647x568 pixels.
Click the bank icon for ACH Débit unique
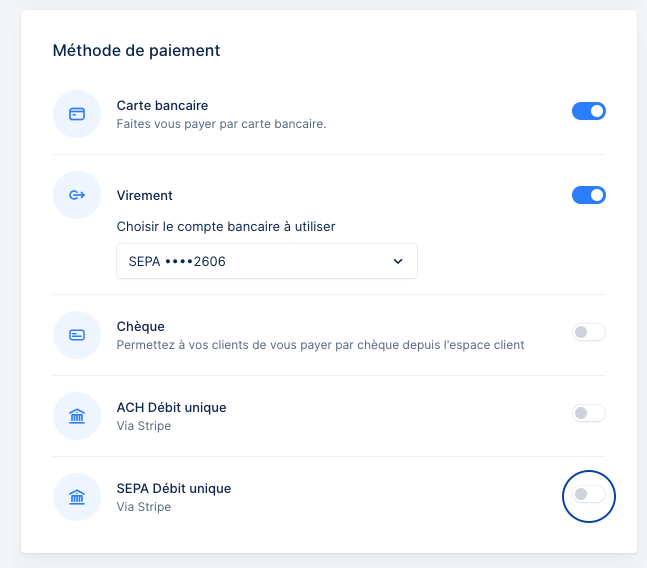(77, 416)
